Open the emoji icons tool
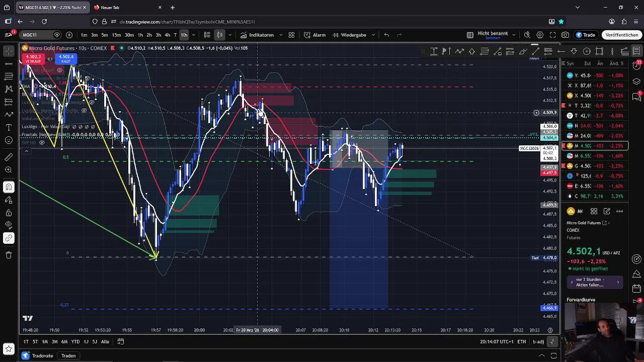This screenshot has height=362, width=644. click(x=9, y=140)
